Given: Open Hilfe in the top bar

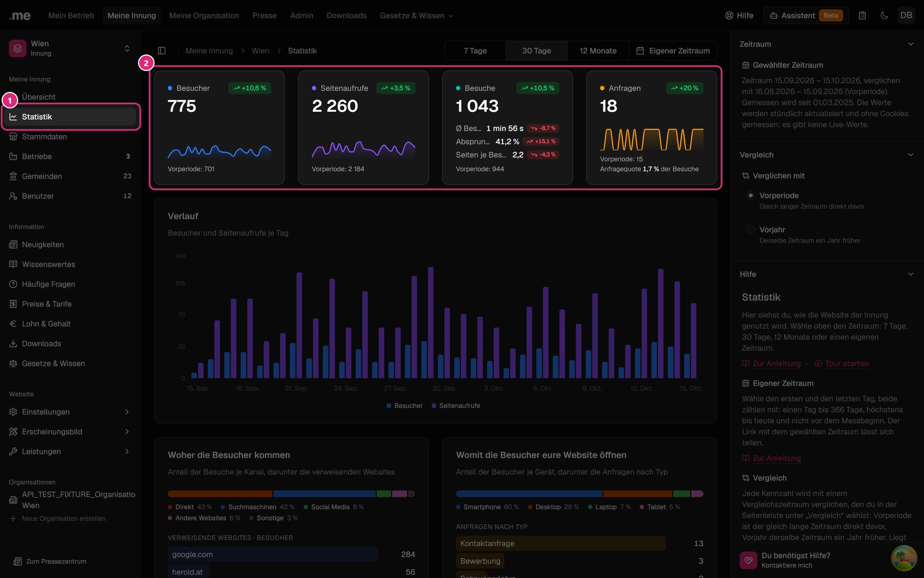Looking at the screenshot, I should (x=739, y=15).
